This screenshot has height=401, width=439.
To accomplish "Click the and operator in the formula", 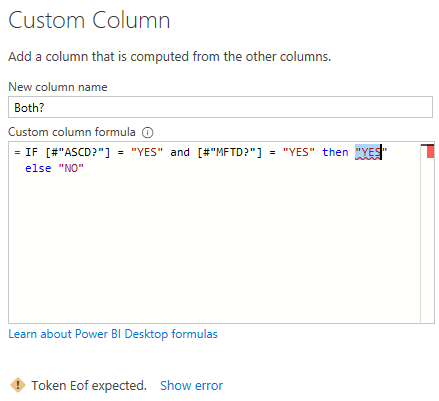I will coord(180,152).
